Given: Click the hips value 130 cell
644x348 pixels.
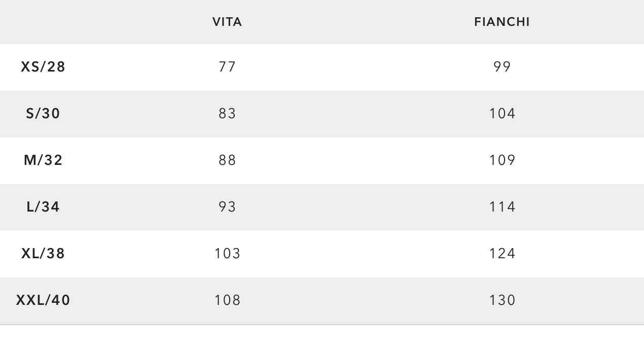Looking at the screenshot, I should pyautogui.click(x=502, y=300).
